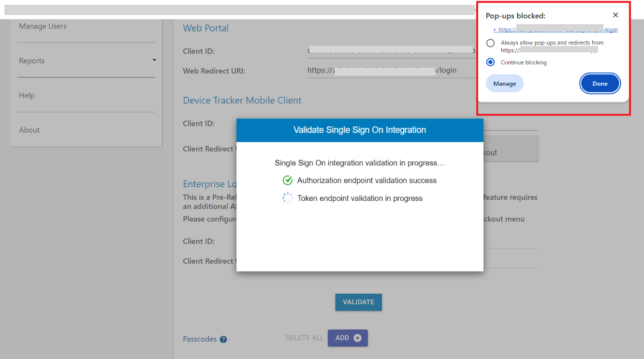The image size is (644, 359).
Task: Close the Pop-ups blocked dialog
Action: click(615, 15)
